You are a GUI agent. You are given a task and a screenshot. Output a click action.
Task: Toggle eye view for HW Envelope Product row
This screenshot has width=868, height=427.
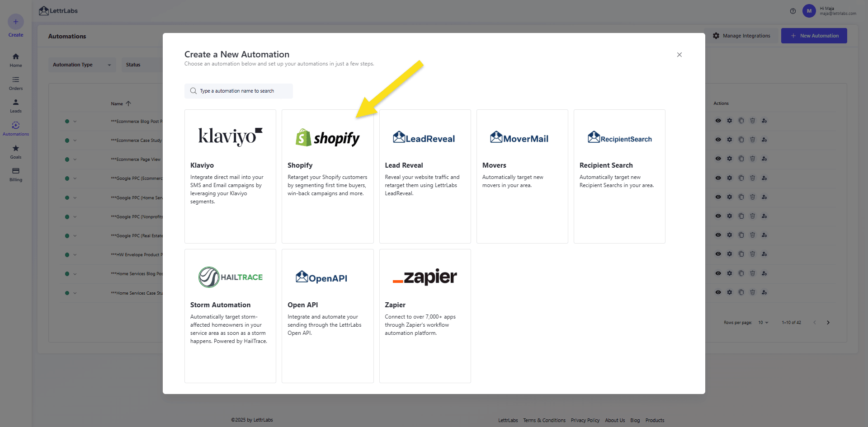click(x=718, y=254)
